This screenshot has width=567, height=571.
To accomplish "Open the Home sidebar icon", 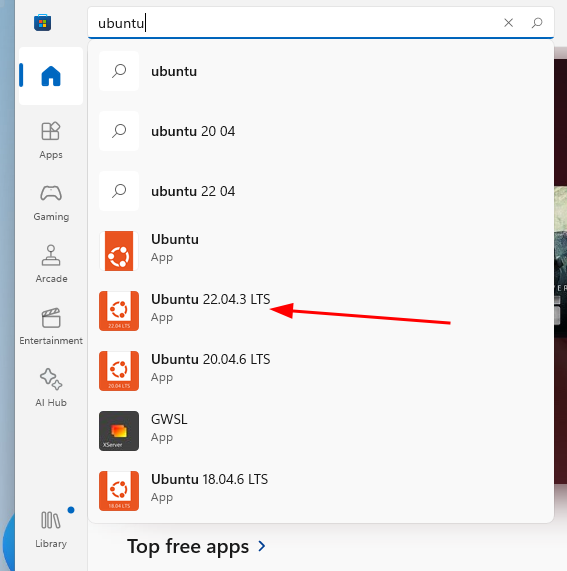I will pyautogui.click(x=51, y=76).
